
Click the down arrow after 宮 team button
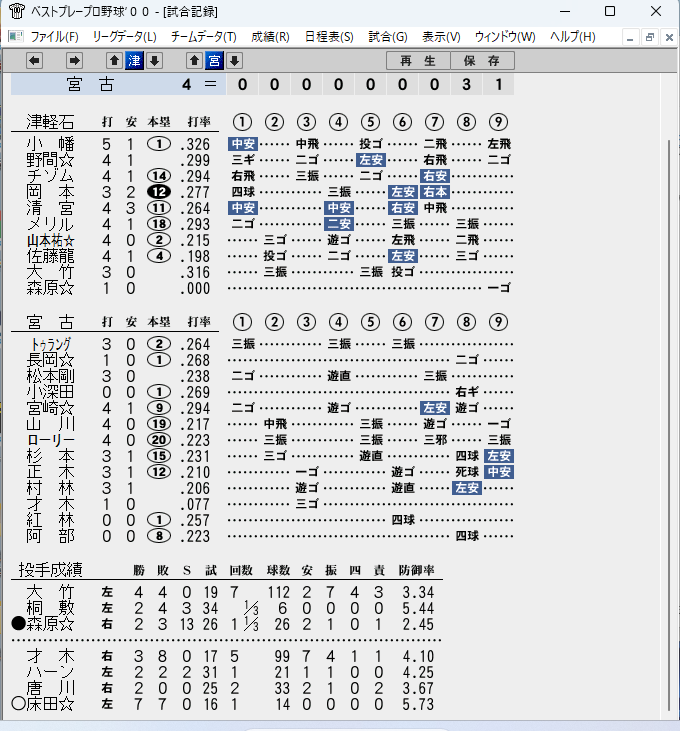click(234, 61)
